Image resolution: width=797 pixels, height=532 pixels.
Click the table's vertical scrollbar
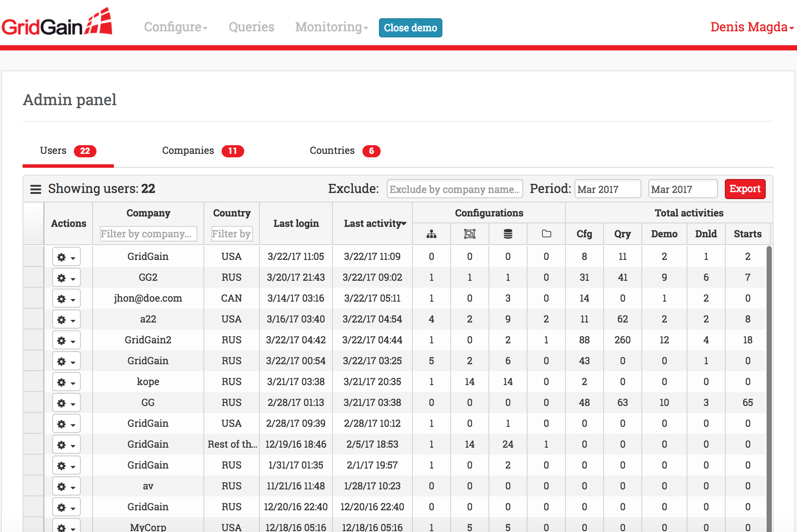point(769,389)
